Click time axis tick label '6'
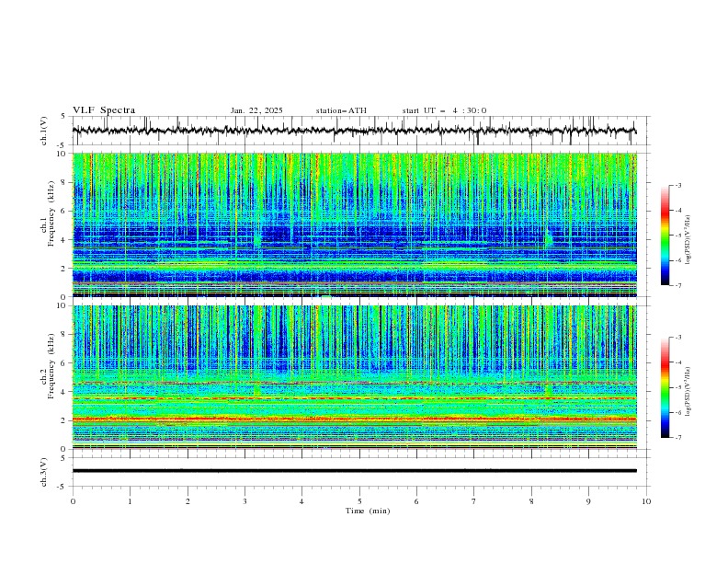 pyautogui.click(x=416, y=501)
